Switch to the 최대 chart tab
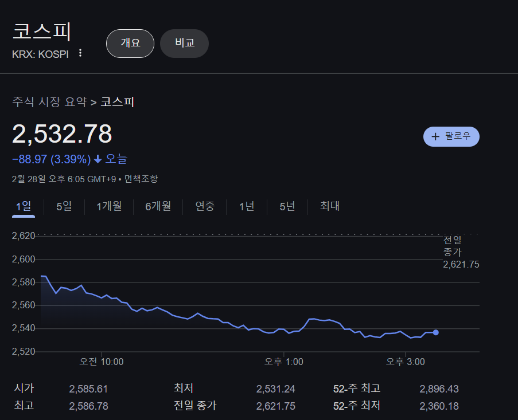 (x=330, y=206)
